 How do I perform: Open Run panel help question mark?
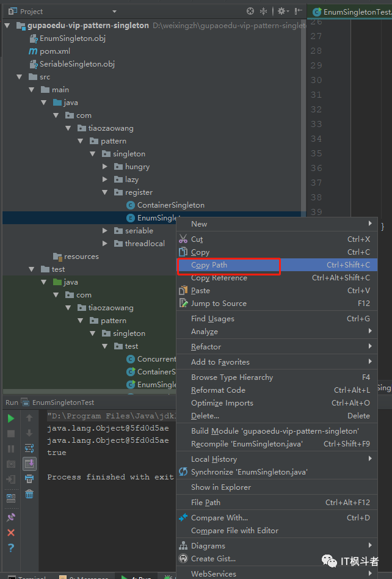tap(11, 548)
